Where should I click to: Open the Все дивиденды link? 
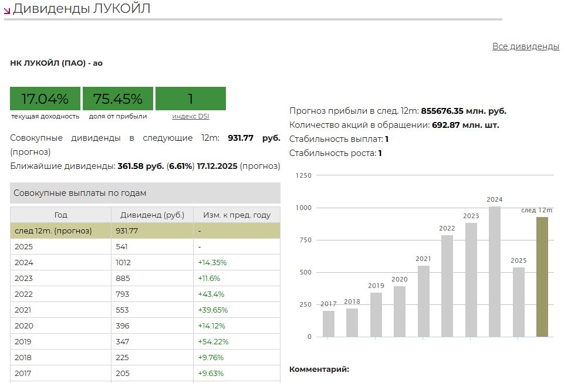click(525, 46)
